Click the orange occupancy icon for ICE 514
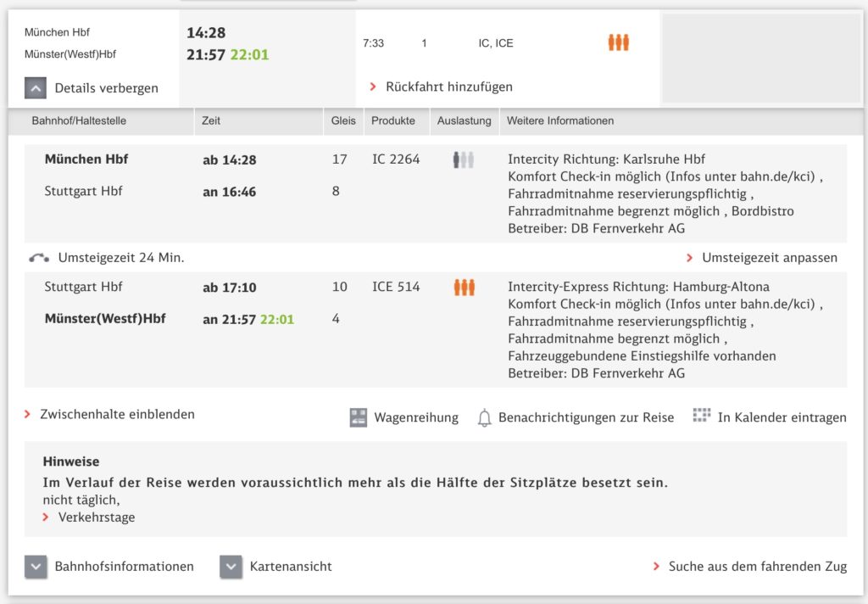The width and height of the screenshot is (868, 604). [x=464, y=288]
